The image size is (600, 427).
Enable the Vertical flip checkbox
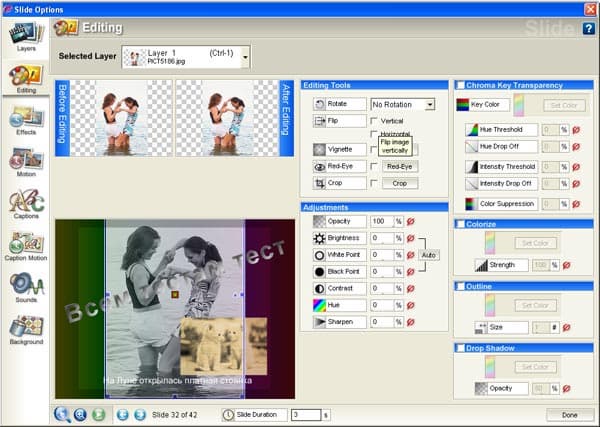click(374, 121)
